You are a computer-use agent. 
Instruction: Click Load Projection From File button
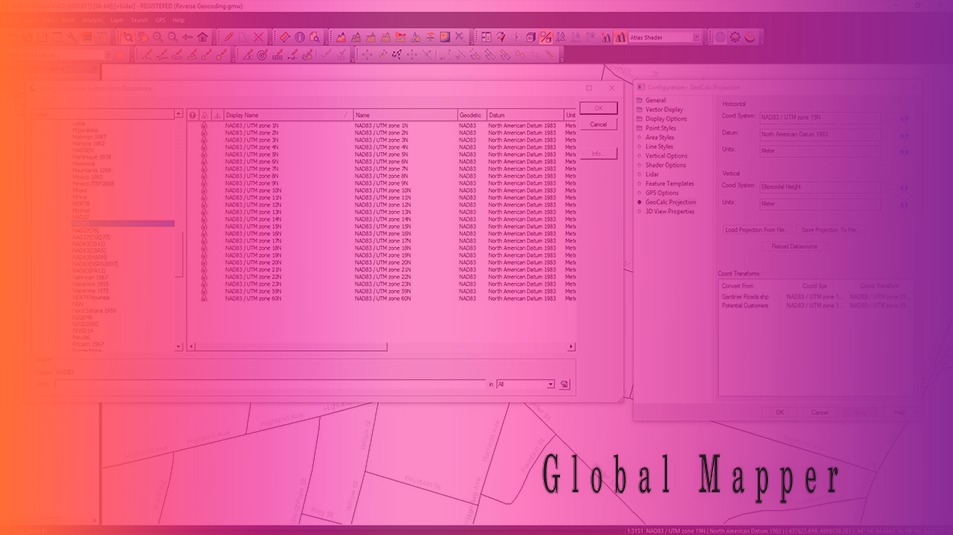(755, 230)
